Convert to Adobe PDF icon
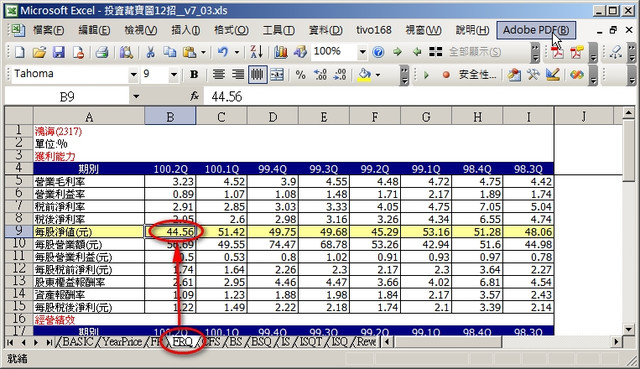 [x=557, y=53]
